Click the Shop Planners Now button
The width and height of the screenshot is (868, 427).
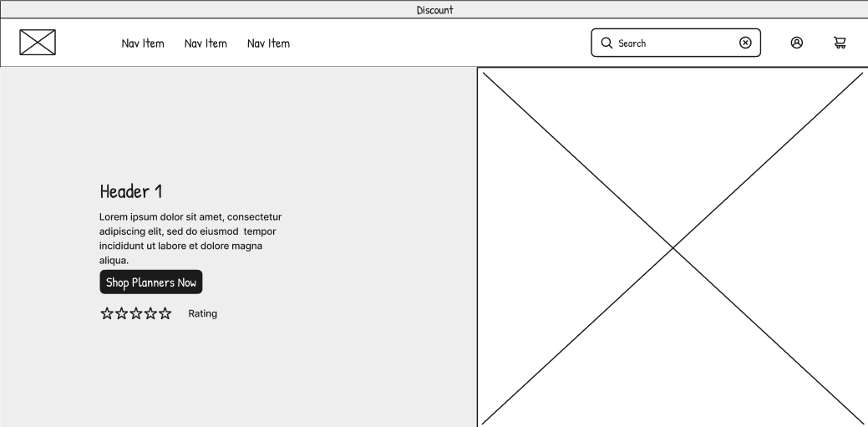click(151, 282)
